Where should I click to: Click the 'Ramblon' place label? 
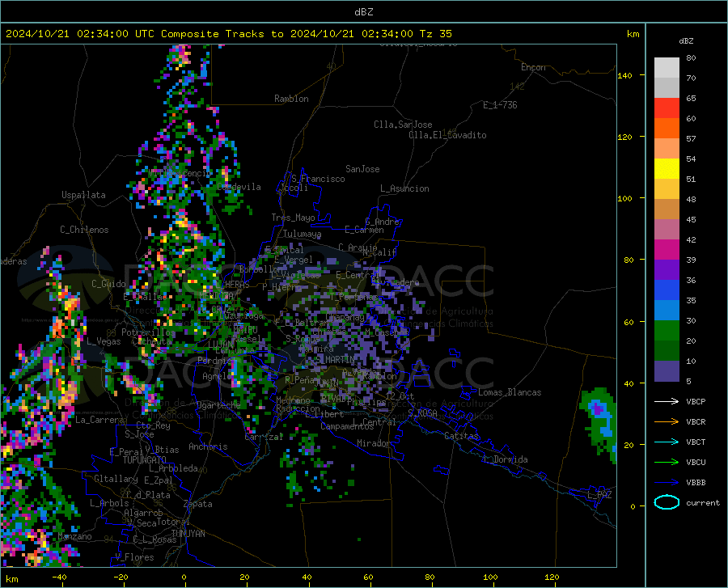tap(291, 99)
